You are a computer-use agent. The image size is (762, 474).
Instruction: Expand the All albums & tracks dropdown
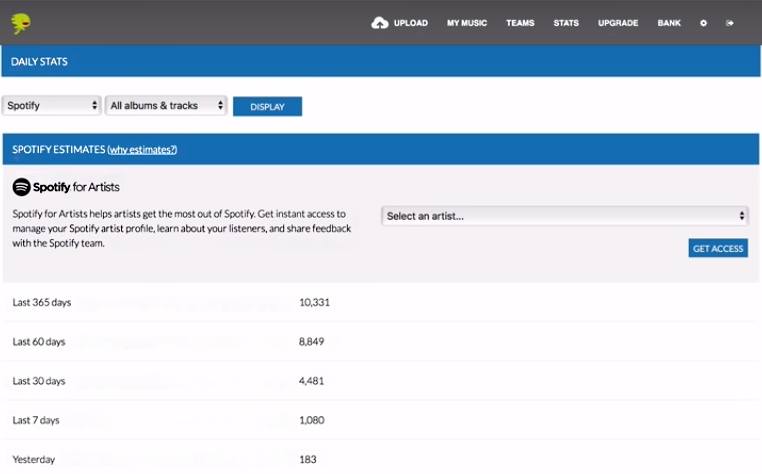[166, 105]
